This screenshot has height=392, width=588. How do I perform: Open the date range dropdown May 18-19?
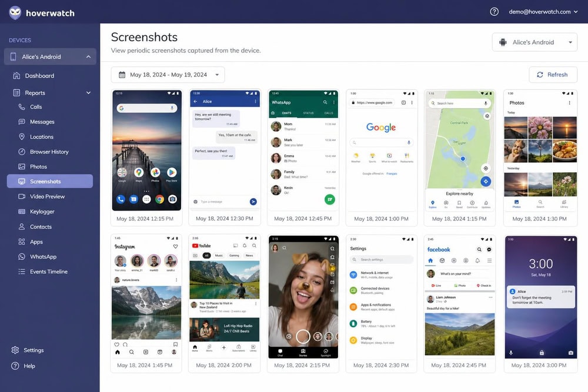pos(168,75)
